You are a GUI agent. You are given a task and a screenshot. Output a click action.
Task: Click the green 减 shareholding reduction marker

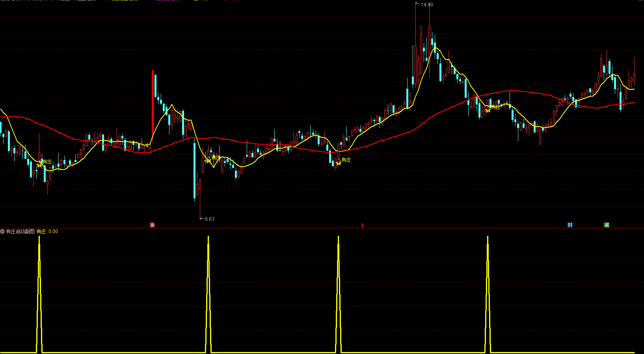(x=607, y=225)
